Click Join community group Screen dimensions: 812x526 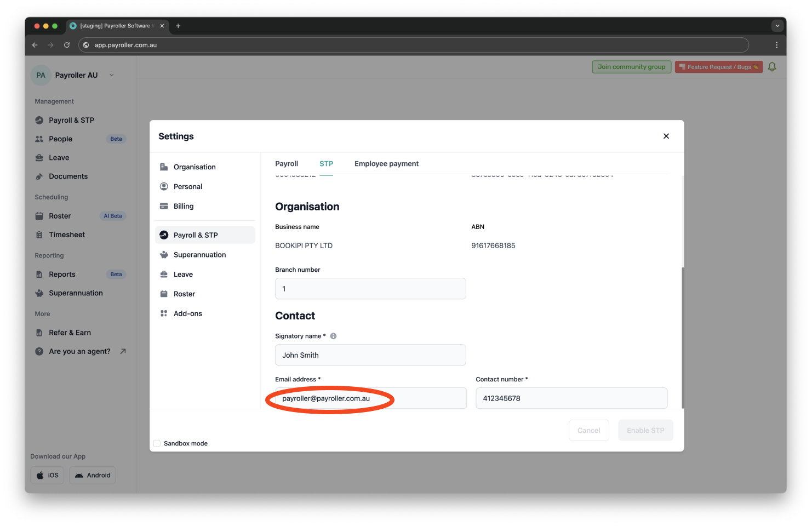[631, 66]
